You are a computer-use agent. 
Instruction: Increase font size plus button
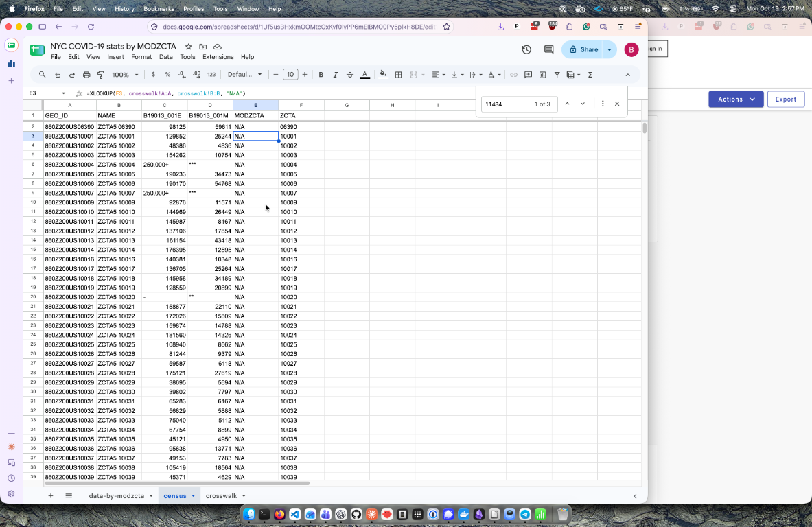pos(305,75)
